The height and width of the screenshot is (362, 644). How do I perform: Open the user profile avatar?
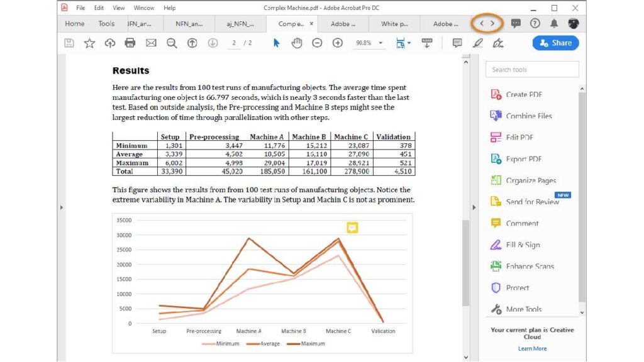(x=574, y=23)
